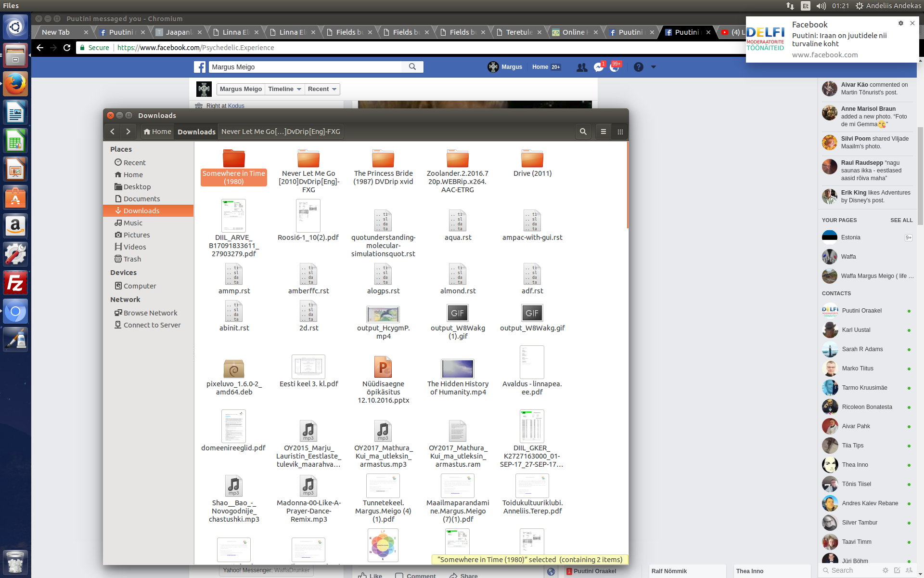
Task: Reload the Chromium page
Action: tap(67, 48)
